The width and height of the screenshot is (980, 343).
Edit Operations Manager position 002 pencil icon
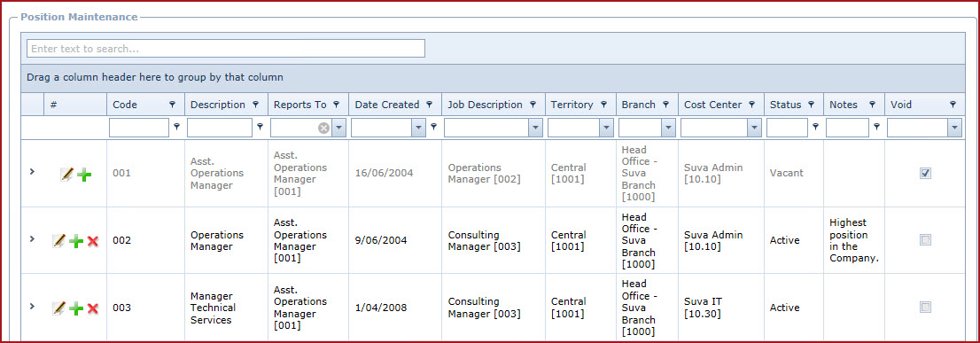tap(58, 240)
